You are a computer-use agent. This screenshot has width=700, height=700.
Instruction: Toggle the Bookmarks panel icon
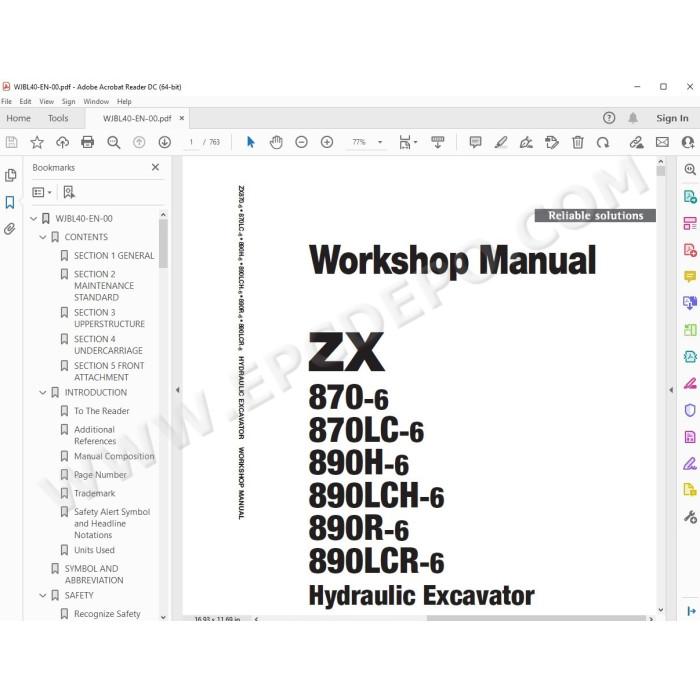coord(10,202)
